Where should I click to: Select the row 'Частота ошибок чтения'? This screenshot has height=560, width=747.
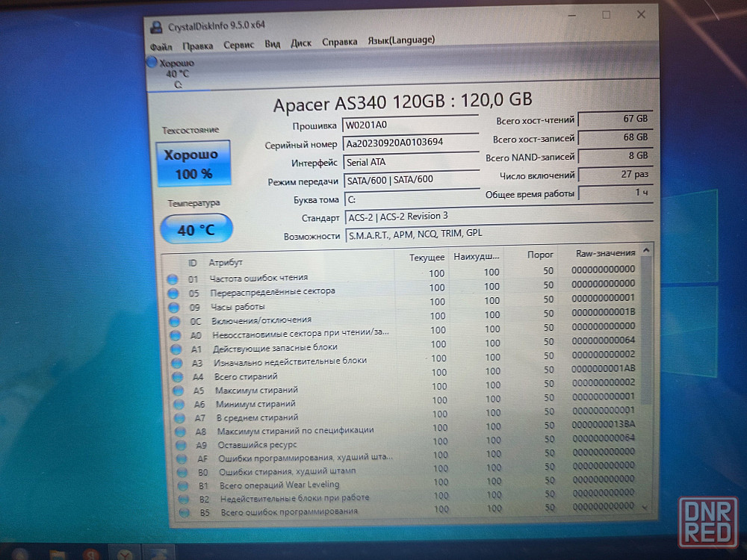pyautogui.click(x=403, y=275)
